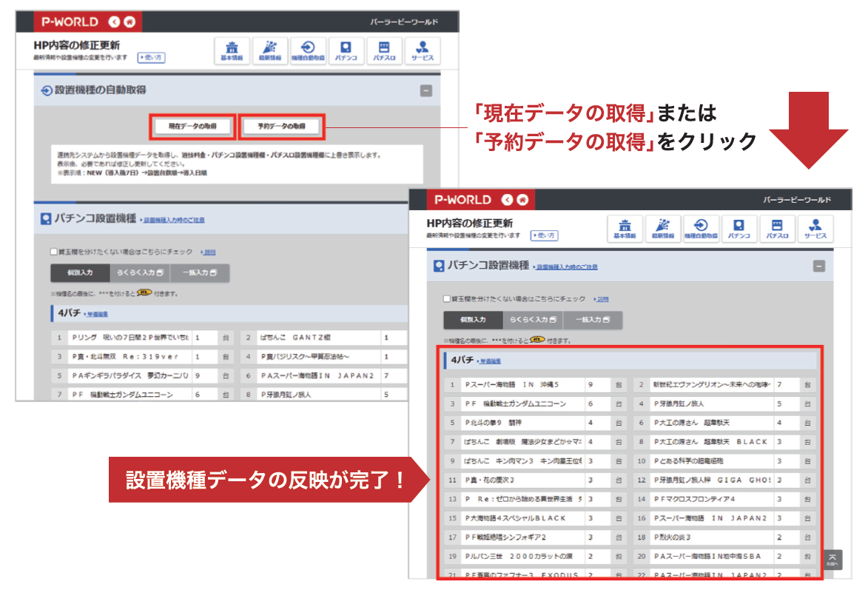The height and width of the screenshot is (593, 868).
Task: Click 最新情報 icon in the front window
Action: (x=662, y=229)
